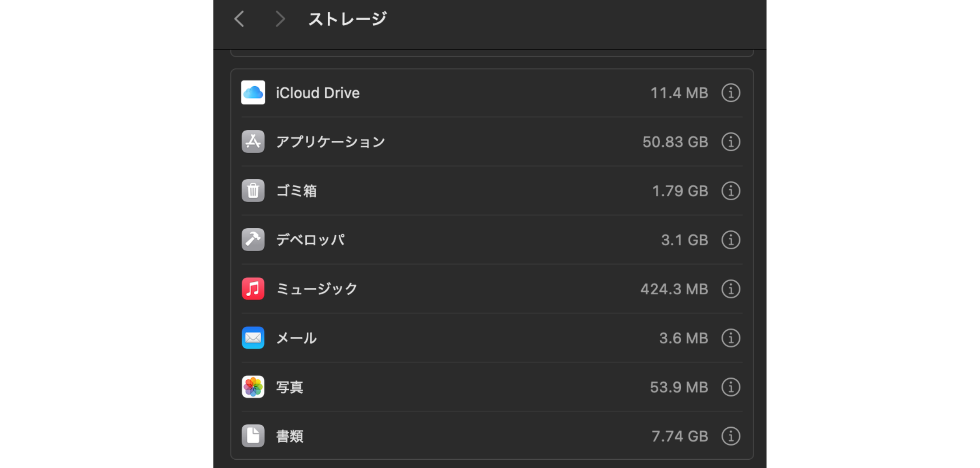The height and width of the screenshot is (468, 980).
Task: Open info details for アプリケーション
Action: tap(731, 141)
